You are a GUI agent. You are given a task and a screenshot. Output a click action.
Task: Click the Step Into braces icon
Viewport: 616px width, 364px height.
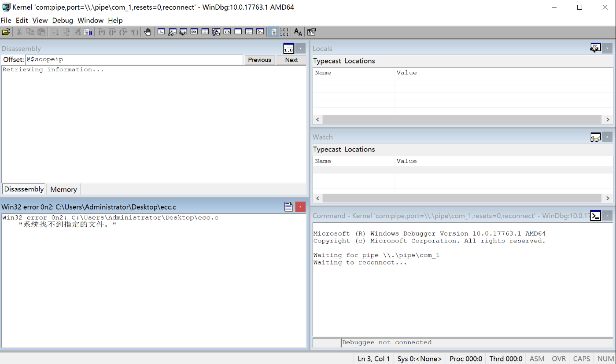[101, 32]
